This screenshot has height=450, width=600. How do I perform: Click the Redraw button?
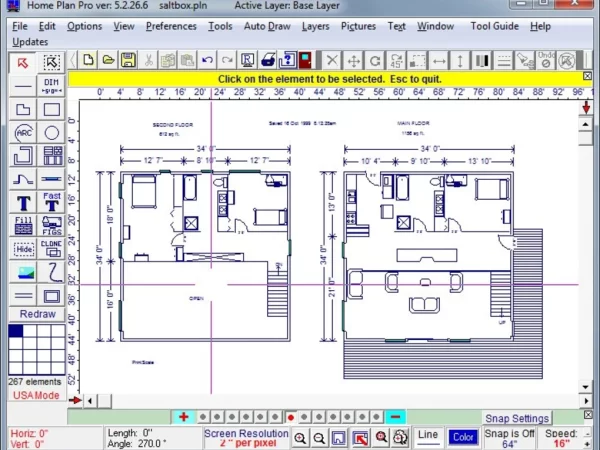tap(38, 314)
